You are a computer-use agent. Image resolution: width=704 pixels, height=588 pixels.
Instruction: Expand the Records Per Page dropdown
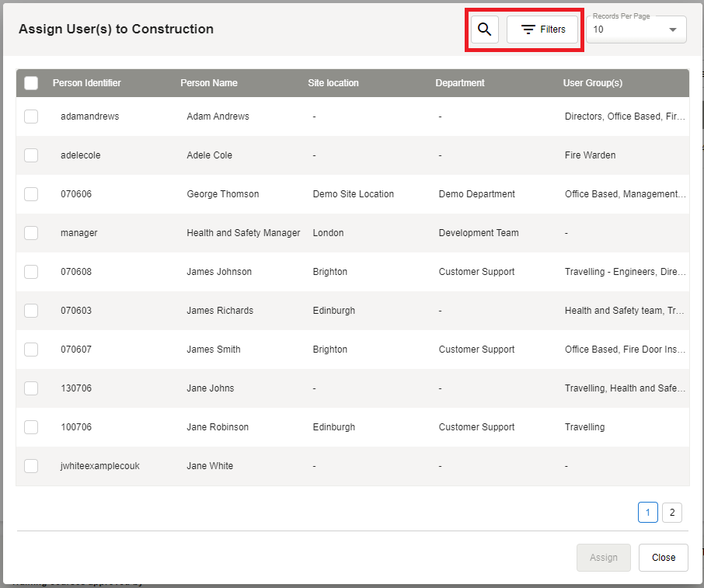(636, 30)
